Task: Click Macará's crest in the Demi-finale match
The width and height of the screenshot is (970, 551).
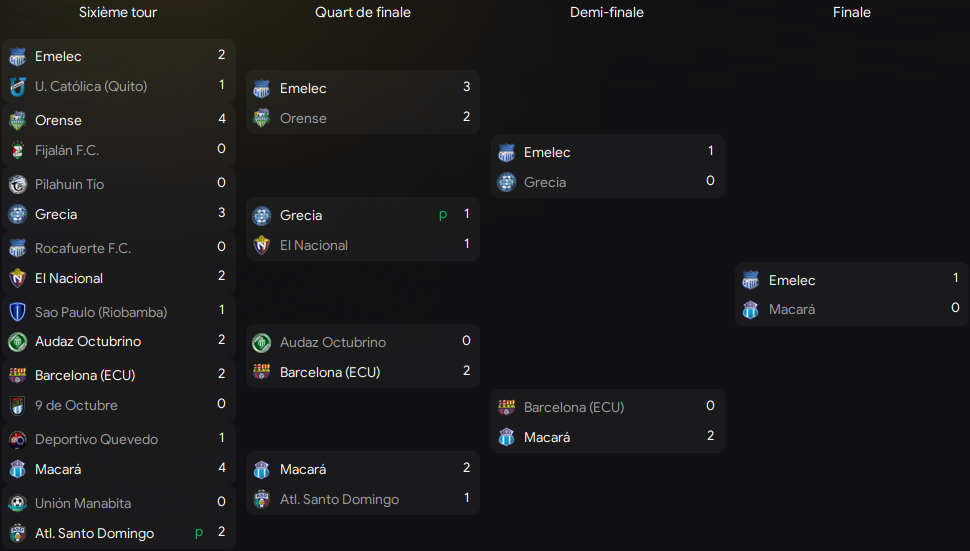Action: pos(507,438)
